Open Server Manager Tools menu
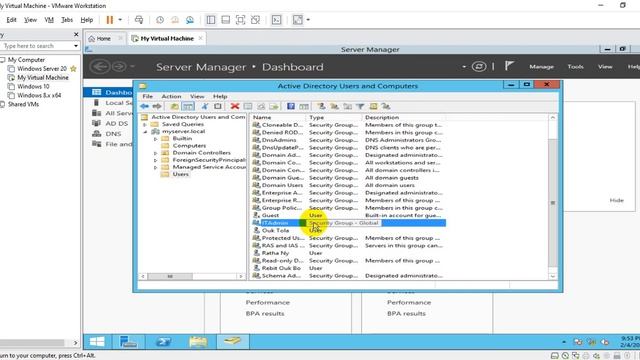This screenshot has height=360, width=640. click(576, 67)
